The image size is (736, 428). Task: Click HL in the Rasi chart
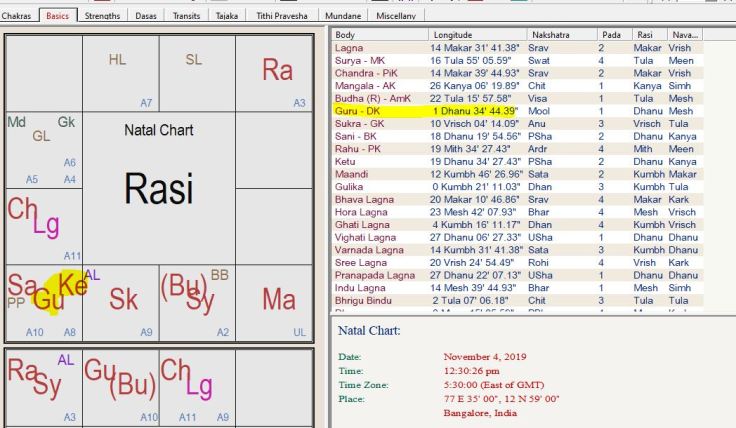click(117, 60)
